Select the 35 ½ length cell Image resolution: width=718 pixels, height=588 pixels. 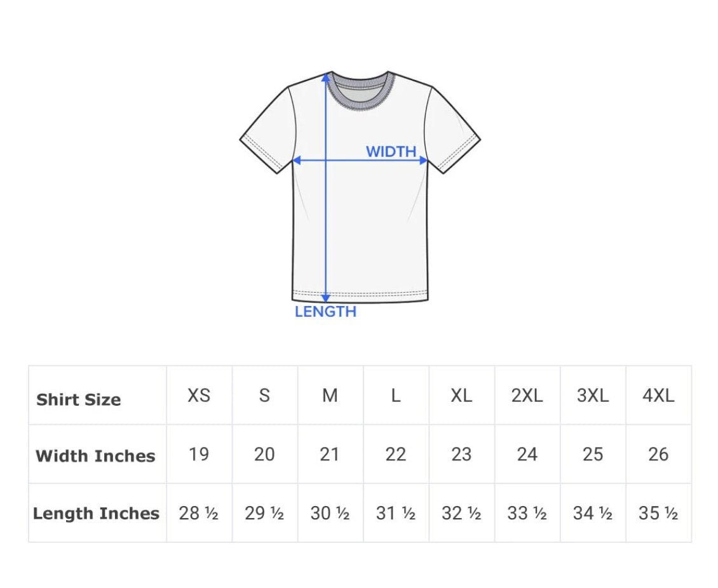click(x=658, y=513)
